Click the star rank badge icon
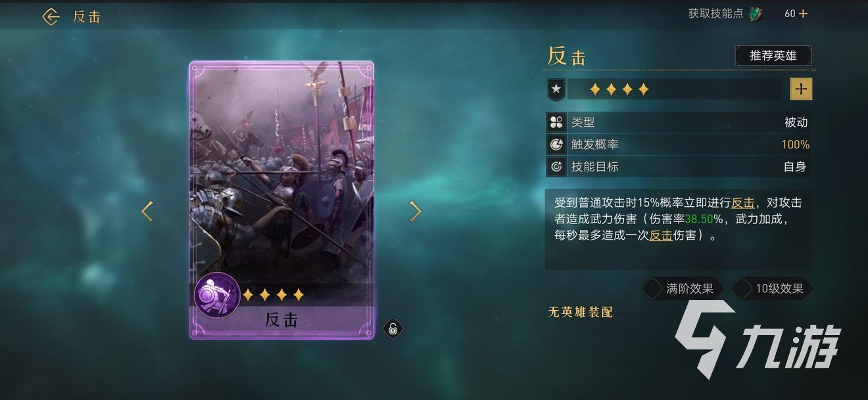The width and height of the screenshot is (868, 400). (x=556, y=89)
